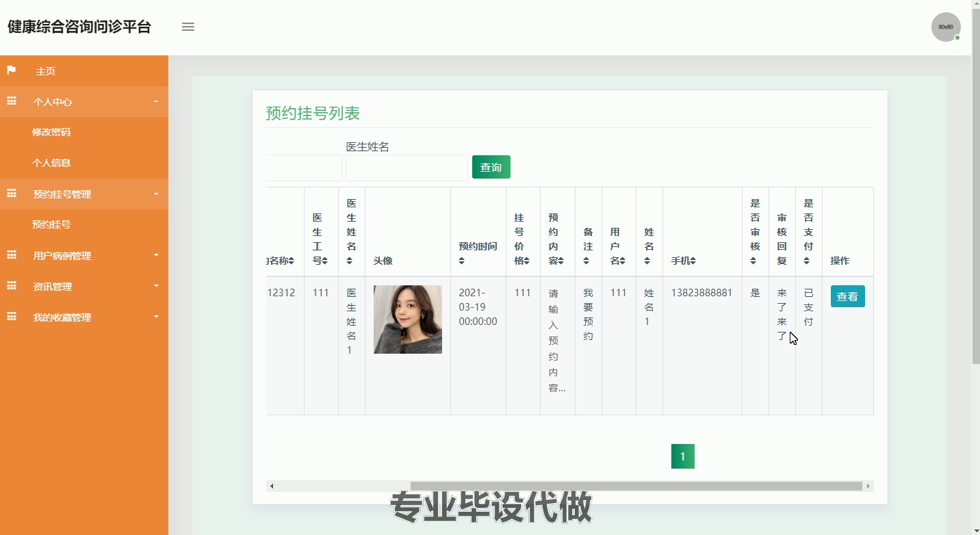The height and width of the screenshot is (535, 980).
Task: Click the grid icon beside 预约挂号管理
Action: coord(11,194)
